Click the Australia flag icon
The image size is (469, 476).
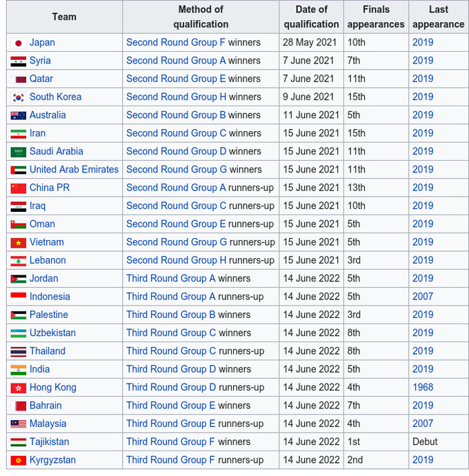19,115
